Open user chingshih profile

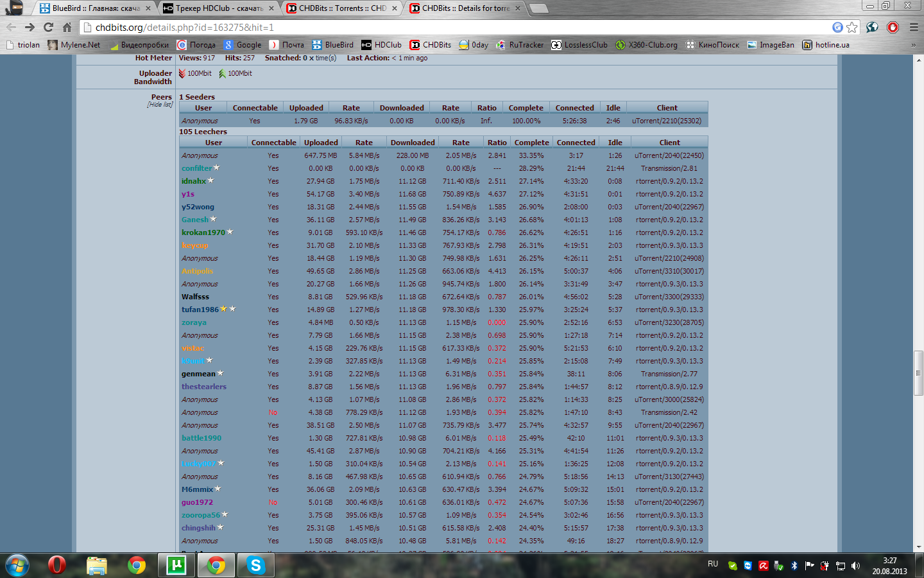(x=198, y=528)
